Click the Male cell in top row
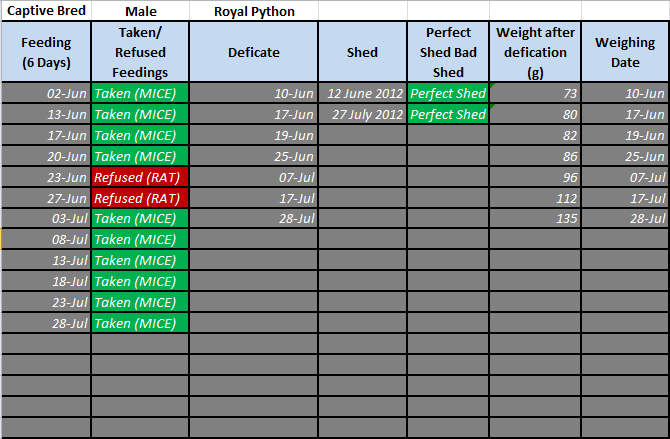 click(x=140, y=11)
